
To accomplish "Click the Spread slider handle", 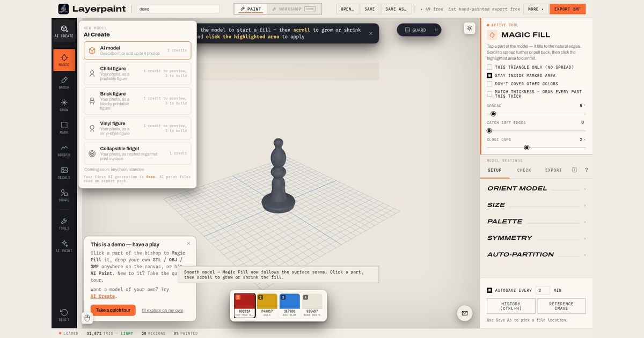I will tap(493, 114).
